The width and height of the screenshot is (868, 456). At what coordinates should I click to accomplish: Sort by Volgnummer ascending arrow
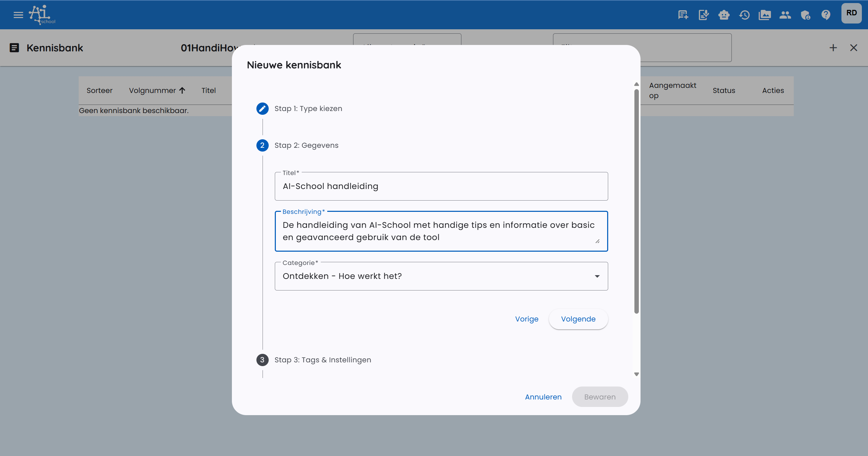tap(183, 90)
